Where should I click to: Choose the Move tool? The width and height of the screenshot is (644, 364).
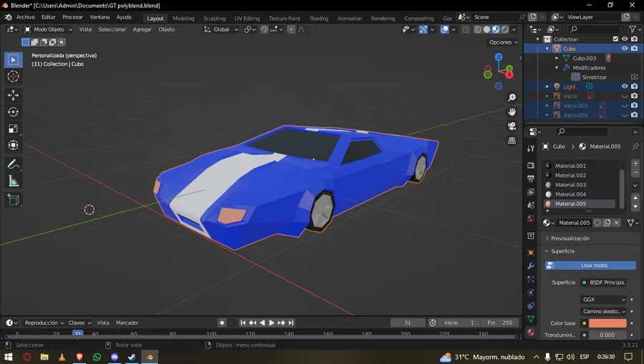[x=13, y=95]
